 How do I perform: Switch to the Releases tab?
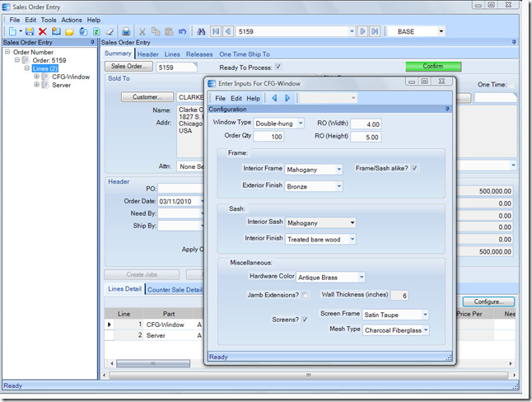pos(199,54)
